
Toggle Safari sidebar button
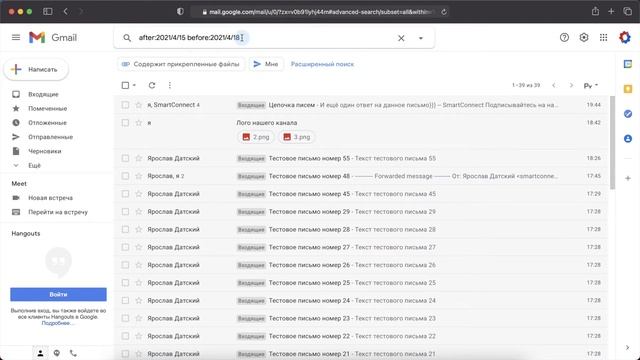[48, 11]
